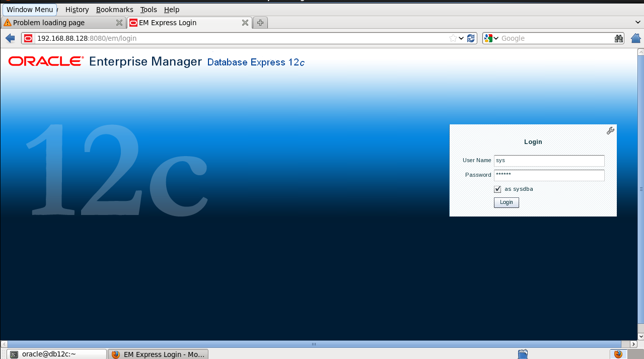Click the Oracle logo in the page header
The width and height of the screenshot is (644, 359).
click(46, 61)
